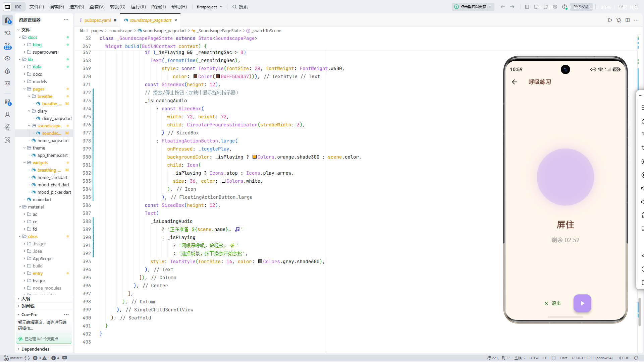The width and height of the screenshot is (644, 362).
Task: Switch to the pubspec.yaml tab
Action: 97,20
